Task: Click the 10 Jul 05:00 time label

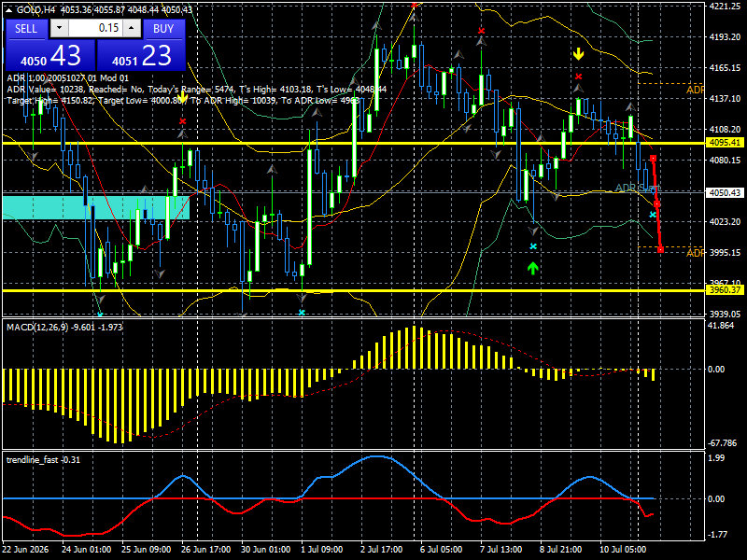Action: coord(623,549)
